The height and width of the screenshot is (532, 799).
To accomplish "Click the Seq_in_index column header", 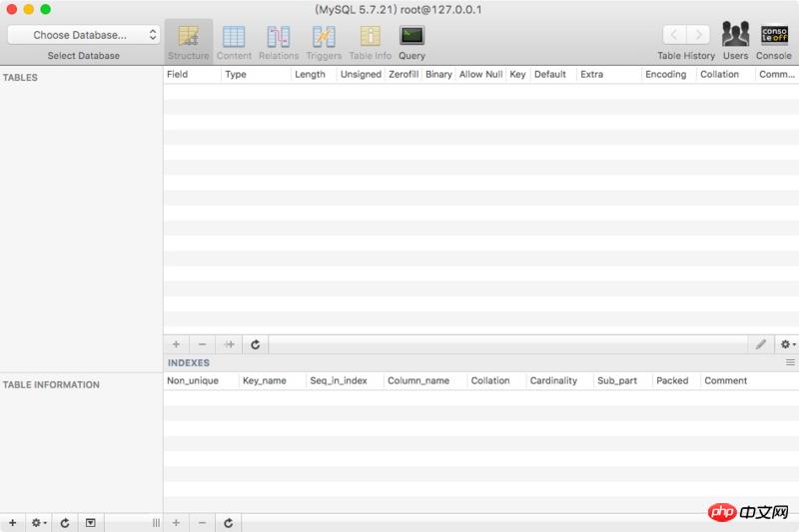I will point(345,381).
